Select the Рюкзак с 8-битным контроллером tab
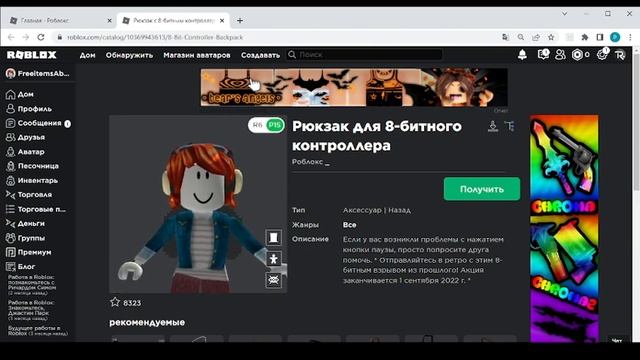Viewport: 640px width, 360px height. click(x=174, y=20)
